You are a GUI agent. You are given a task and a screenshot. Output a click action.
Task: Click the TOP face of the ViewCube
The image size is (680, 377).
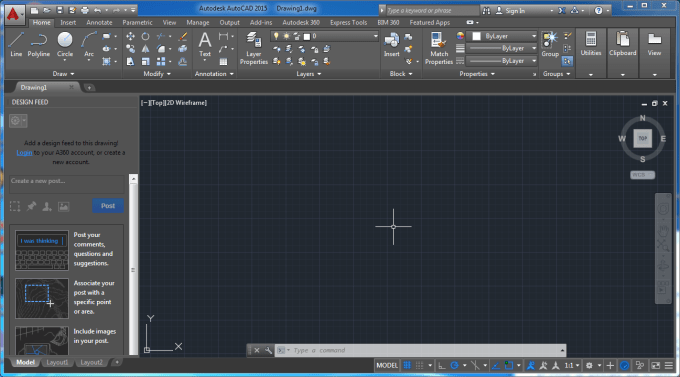click(642, 138)
